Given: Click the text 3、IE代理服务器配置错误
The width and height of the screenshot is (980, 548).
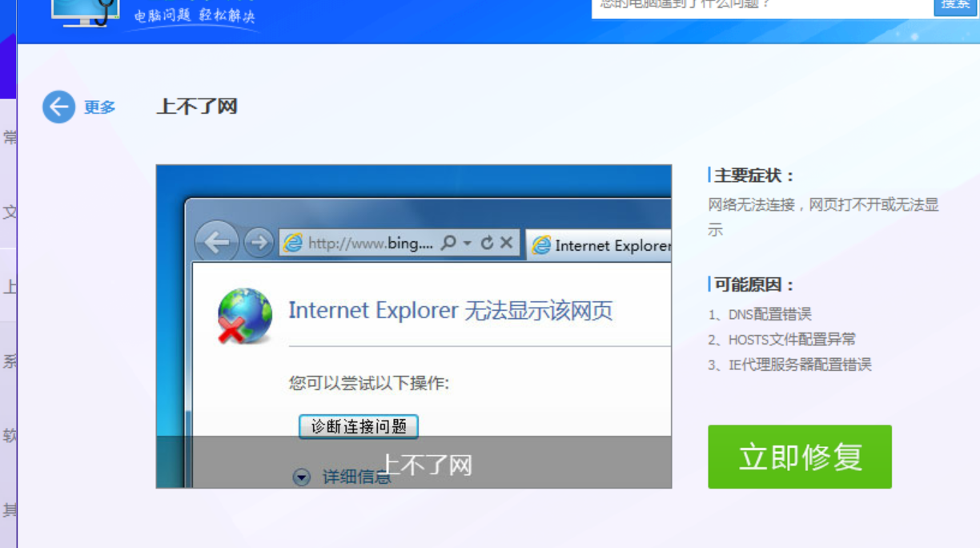Looking at the screenshot, I should click(x=789, y=365).
